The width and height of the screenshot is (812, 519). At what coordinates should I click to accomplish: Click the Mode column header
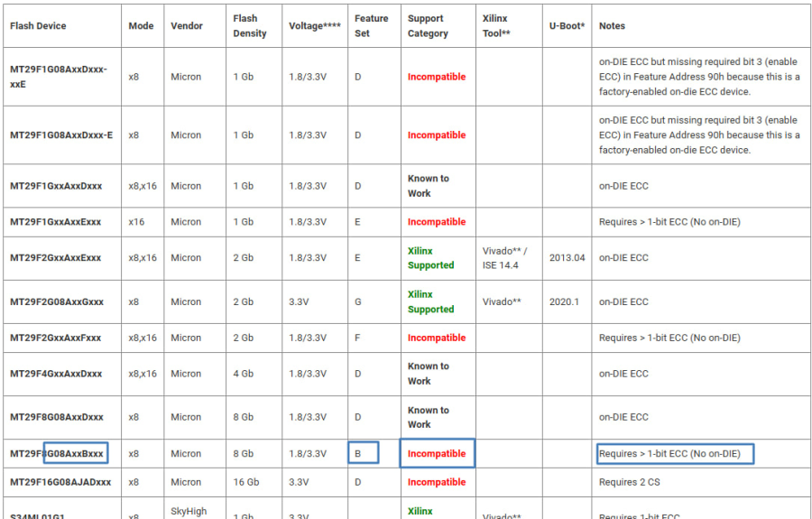(141, 26)
